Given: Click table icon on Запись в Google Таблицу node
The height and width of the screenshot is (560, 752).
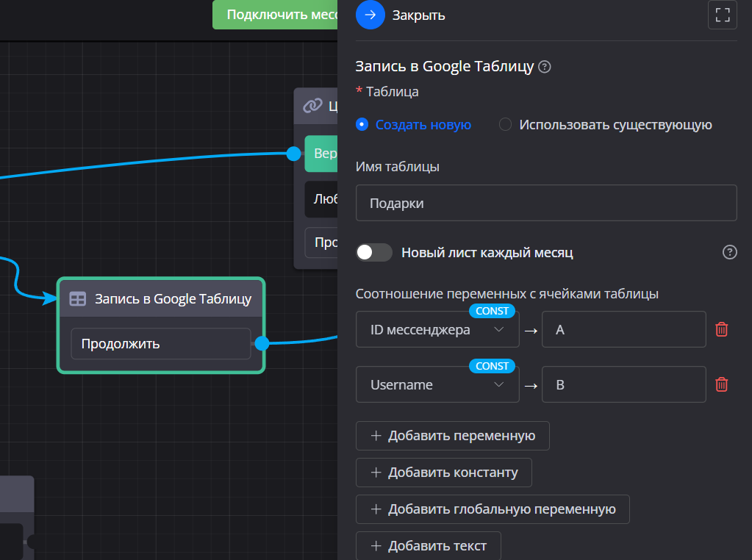Looking at the screenshot, I should pyautogui.click(x=77, y=299).
